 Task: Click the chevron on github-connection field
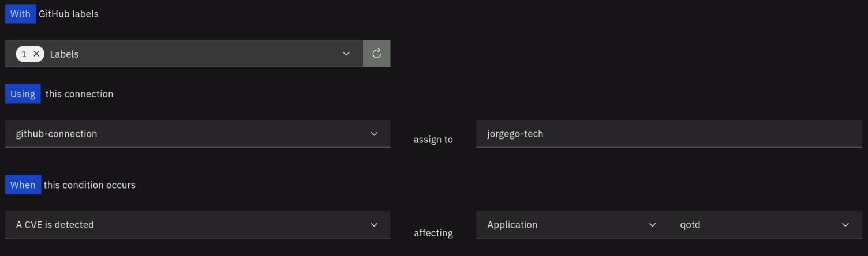click(374, 134)
